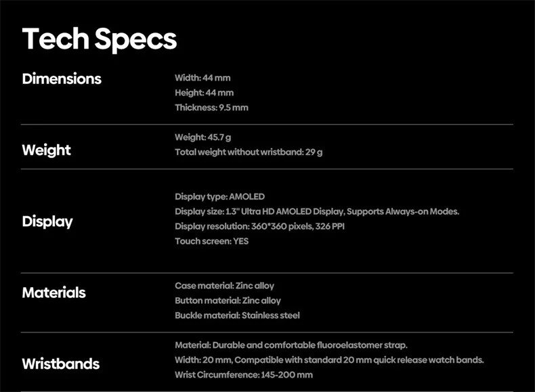Click the Weight section label
Viewport: 535px width, 392px height.
tap(46, 150)
